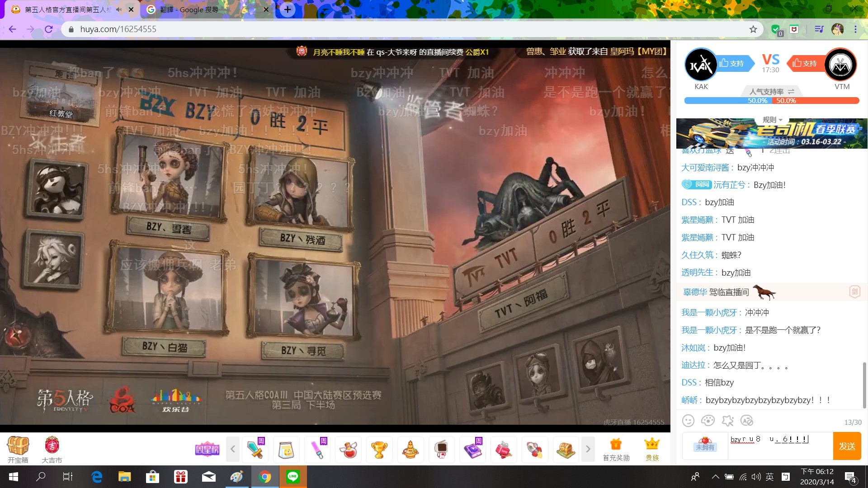Image resolution: width=868 pixels, height=488 pixels.
Task: Send the TV-head robot gift
Action: coord(441,450)
